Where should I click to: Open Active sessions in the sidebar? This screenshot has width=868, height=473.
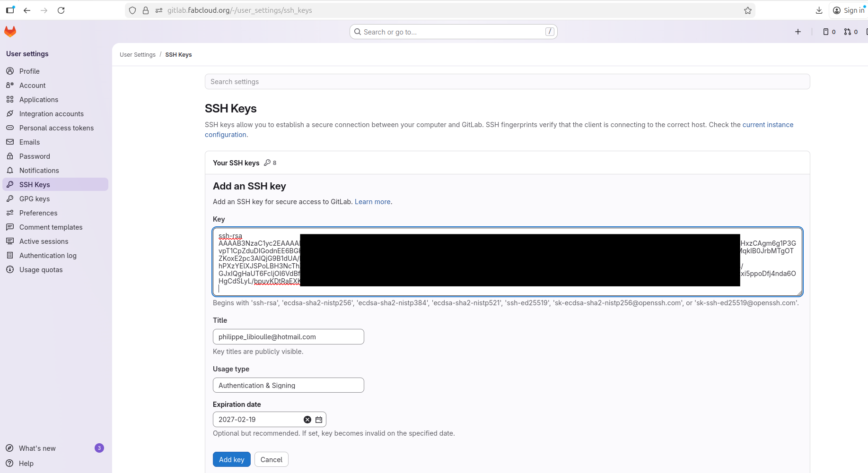[44, 241]
